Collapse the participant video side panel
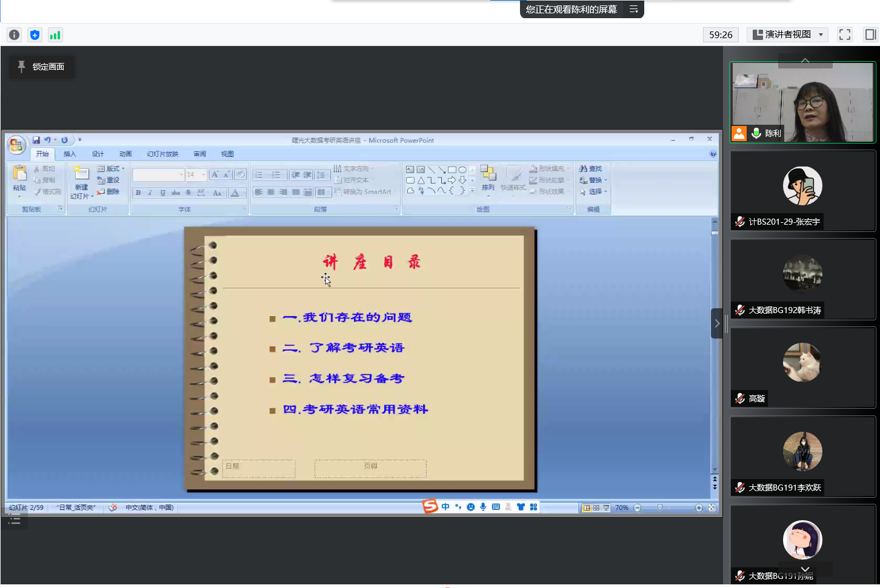This screenshot has width=880, height=588. coord(716,323)
